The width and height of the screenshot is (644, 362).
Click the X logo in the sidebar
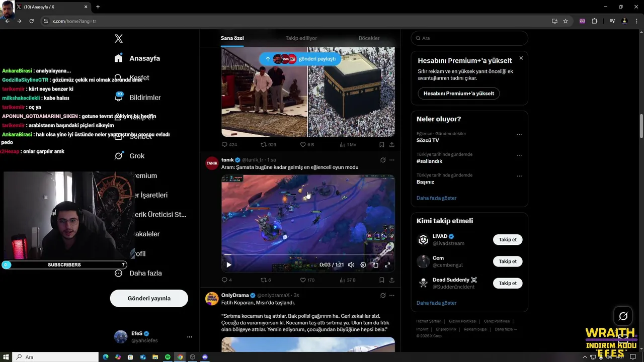[x=119, y=39]
